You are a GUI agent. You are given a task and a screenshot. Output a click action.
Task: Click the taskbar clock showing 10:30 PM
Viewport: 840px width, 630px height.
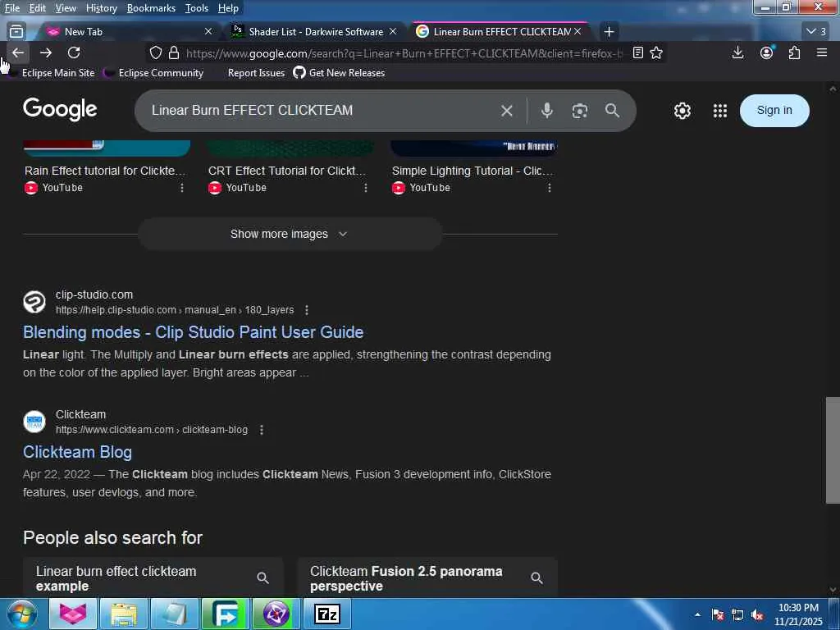tap(798, 614)
